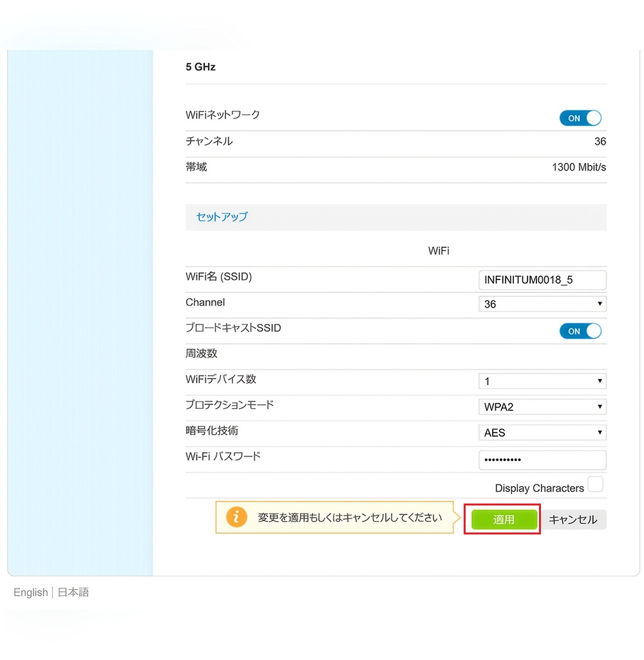644x660 pixels.
Task: Open the Channel dropdown showing 36
Action: click(542, 304)
